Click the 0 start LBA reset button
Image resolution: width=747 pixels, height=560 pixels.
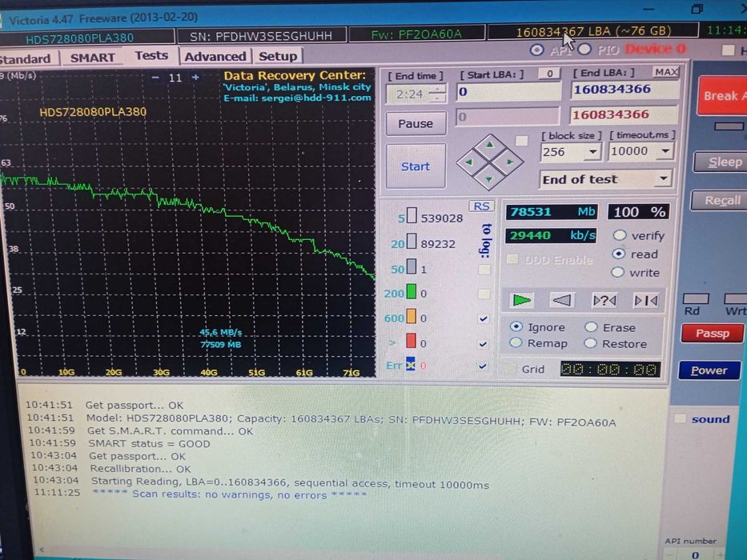(549, 74)
